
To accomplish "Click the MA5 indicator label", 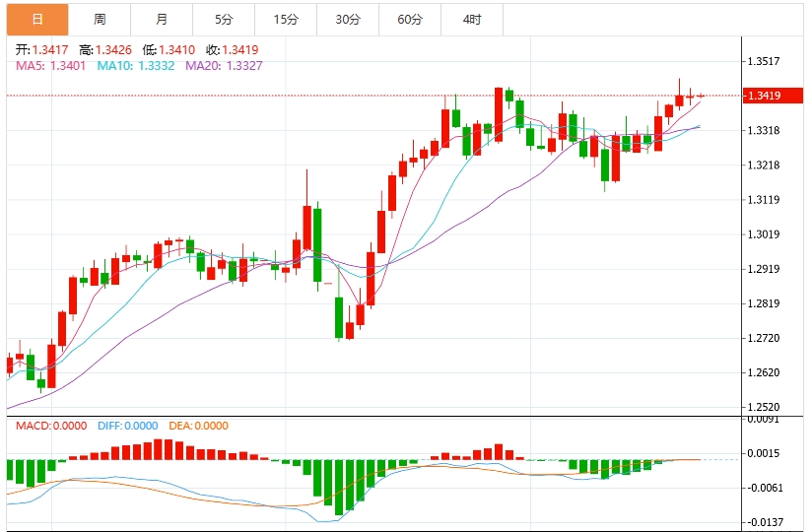I will [50, 65].
